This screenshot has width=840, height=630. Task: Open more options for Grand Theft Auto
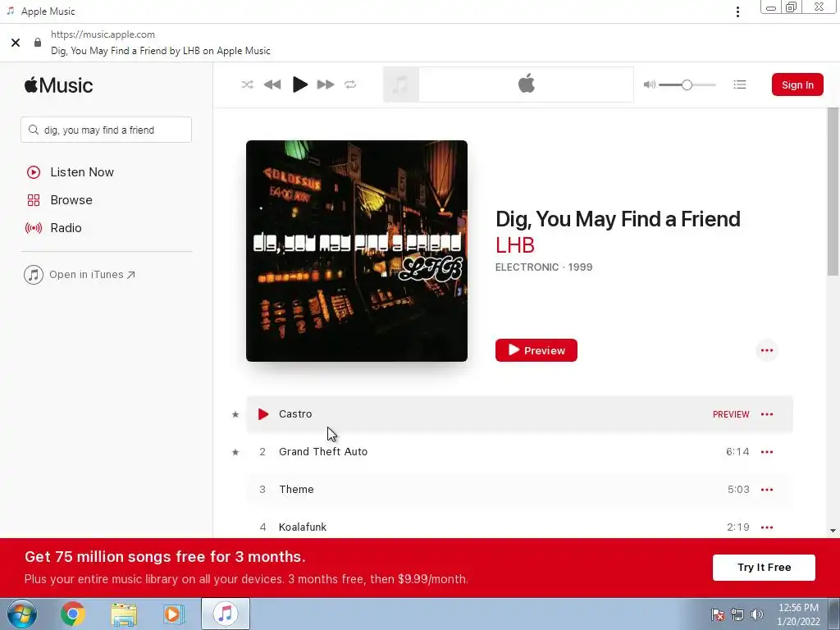tap(767, 452)
